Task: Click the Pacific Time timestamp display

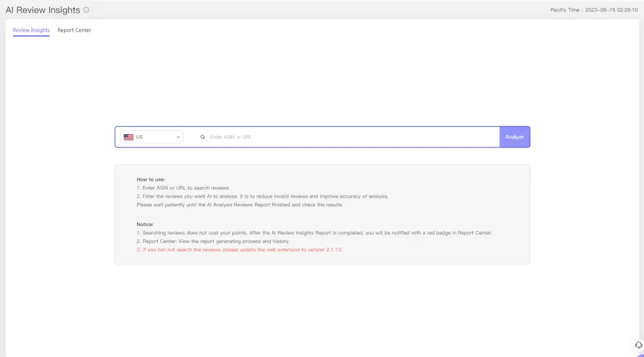Action: click(x=594, y=10)
